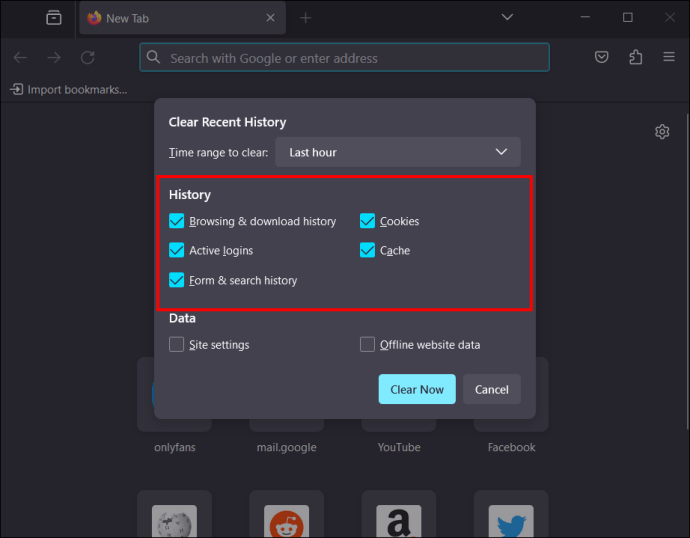Click the page vertical scrollbar
The height and width of the screenshot is (538, 690).
[687, 271]
